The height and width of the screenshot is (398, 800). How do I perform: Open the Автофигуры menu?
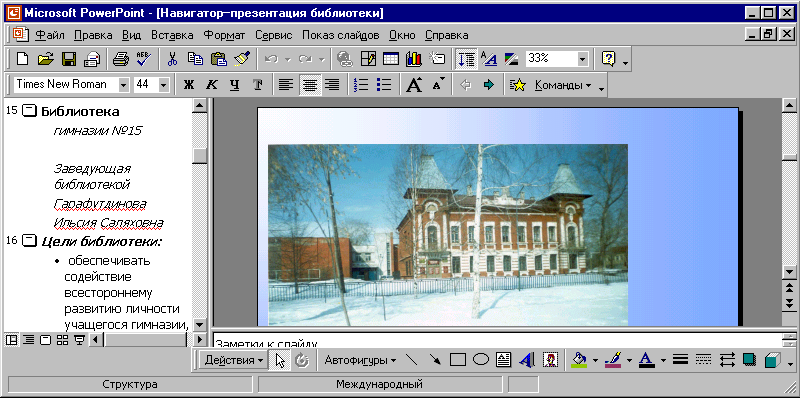360,360
